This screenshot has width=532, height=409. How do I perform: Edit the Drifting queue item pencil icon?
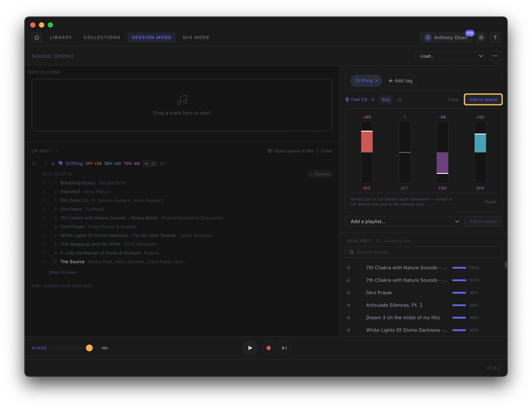(x=153, y=164)
